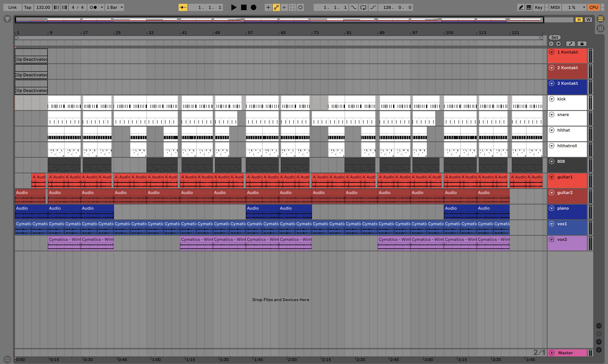Toggle the Loop switch in transport
This screenshot has width=608, height=364.
tap(363, 7)
